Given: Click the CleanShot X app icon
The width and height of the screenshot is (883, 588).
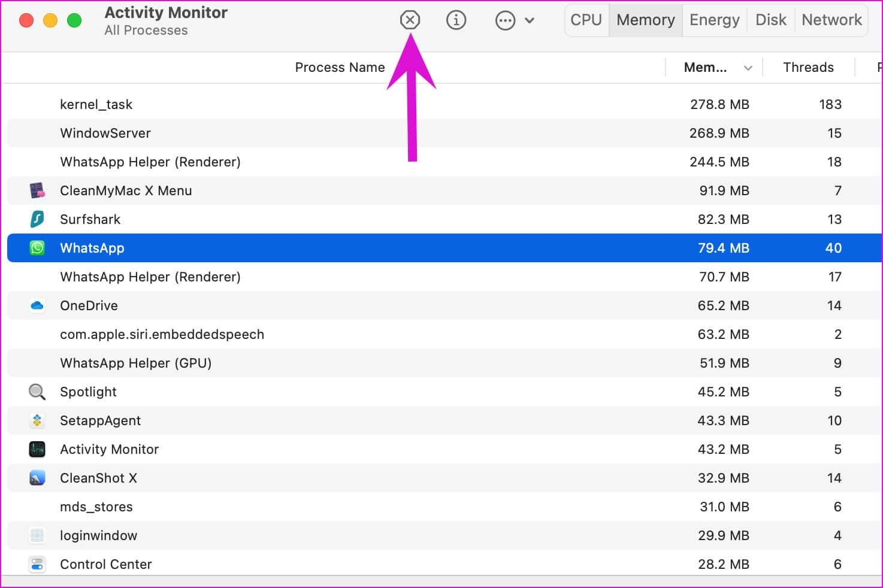Looking at the screenshot, I should 37,478.
